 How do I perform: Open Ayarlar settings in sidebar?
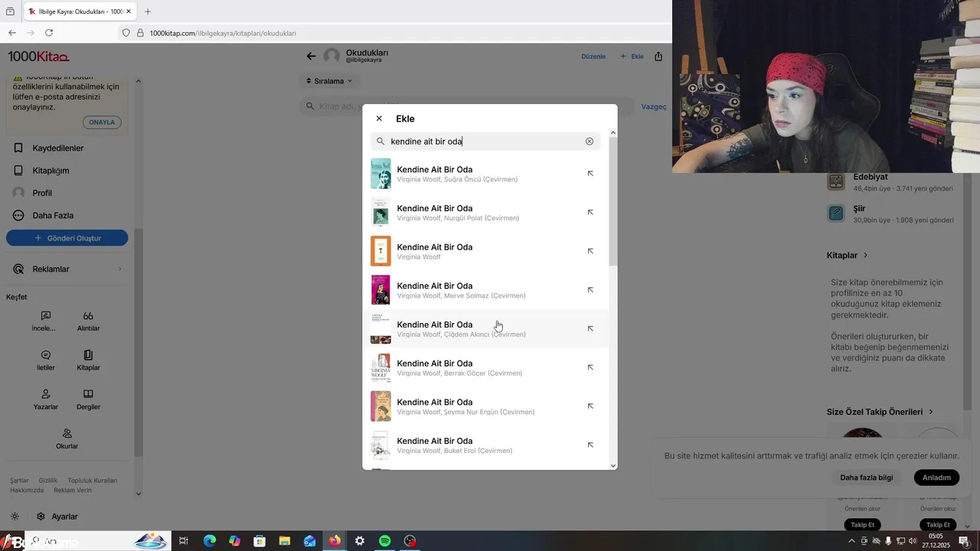pyautogui.click(x=57, y=517)
